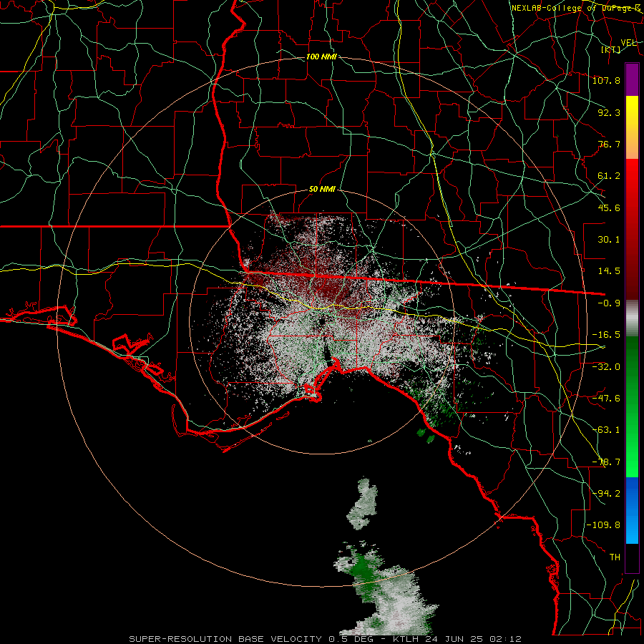Image resolution: width=644 pixels, height=644 pixels.
Task: Click the 45.6 legend value
Action: 609,208
